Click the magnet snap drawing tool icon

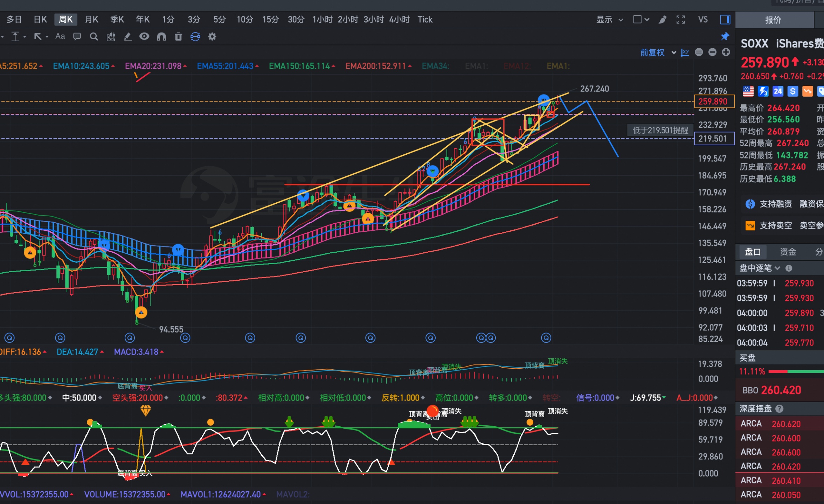pos(161,36)
